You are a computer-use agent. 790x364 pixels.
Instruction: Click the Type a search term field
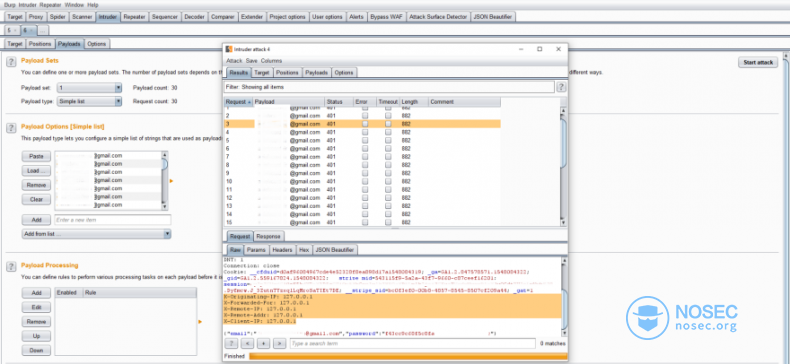pyautogui.click(x=412, y=343)
